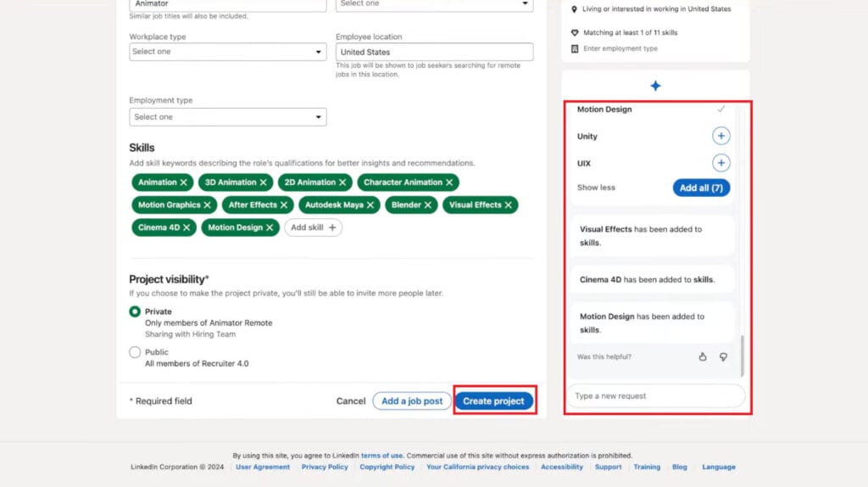
Task: Click the blue AI sparkle icon
Action: coord(655,86)
